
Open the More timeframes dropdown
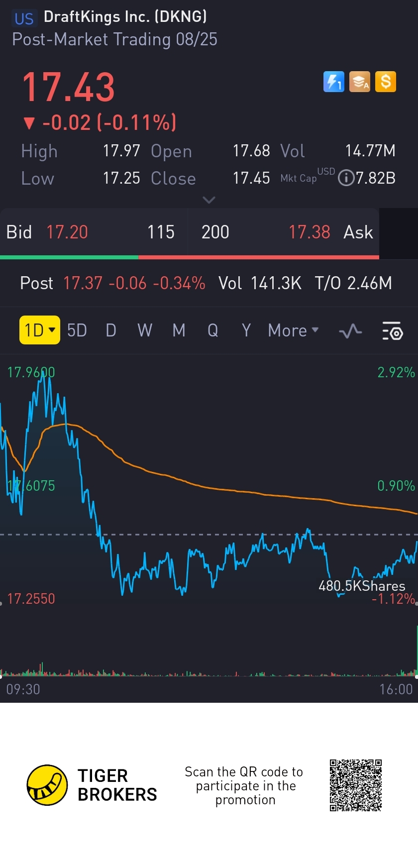coord(293,330)
